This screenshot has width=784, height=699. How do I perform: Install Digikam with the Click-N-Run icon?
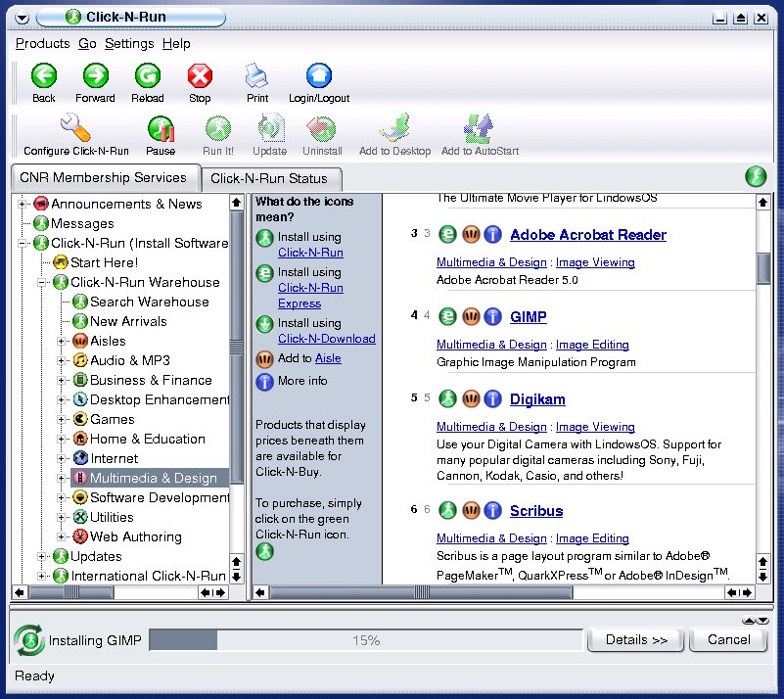(447, 398)
